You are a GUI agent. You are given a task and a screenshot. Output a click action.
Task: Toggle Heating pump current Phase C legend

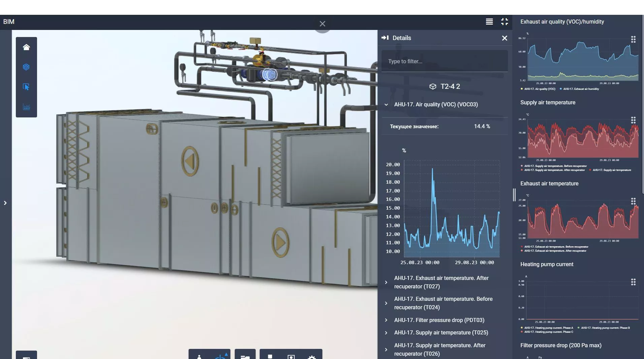(x=547, y=332)
